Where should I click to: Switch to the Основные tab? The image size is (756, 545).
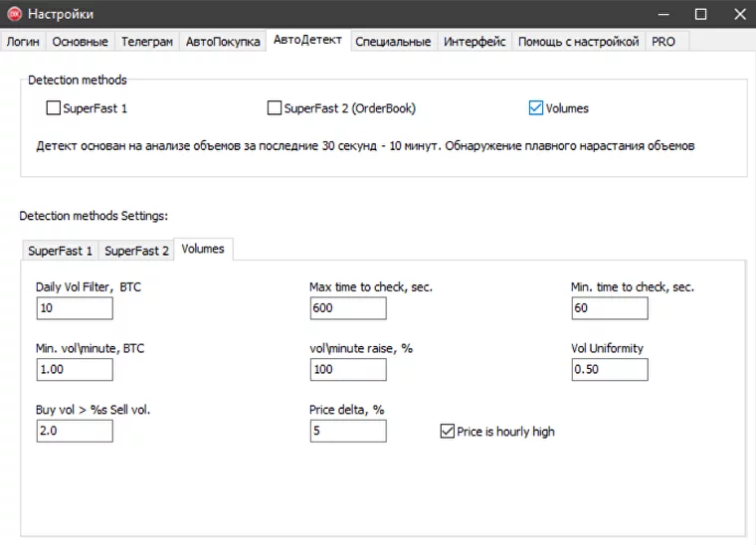pyautogui.click(x=80, y=42)
